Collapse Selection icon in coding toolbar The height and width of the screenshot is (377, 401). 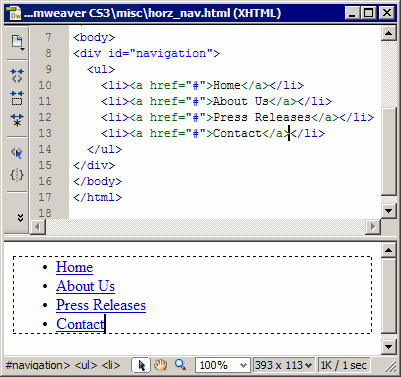click(x=17, y=98)
